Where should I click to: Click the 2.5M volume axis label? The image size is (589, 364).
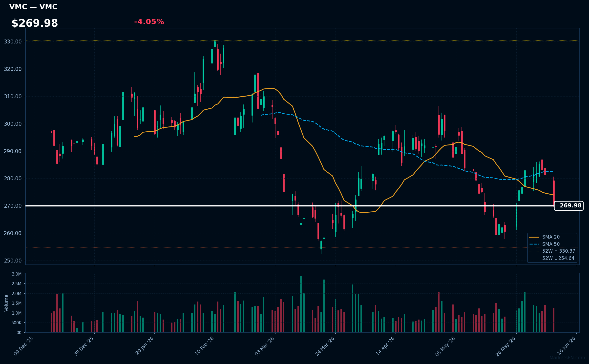[17, 284]
